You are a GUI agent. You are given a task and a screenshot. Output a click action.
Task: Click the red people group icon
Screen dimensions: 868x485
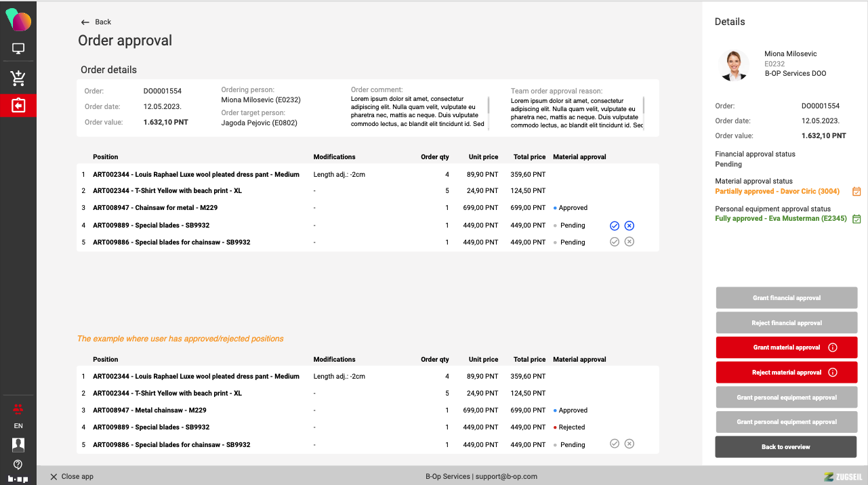18,408
